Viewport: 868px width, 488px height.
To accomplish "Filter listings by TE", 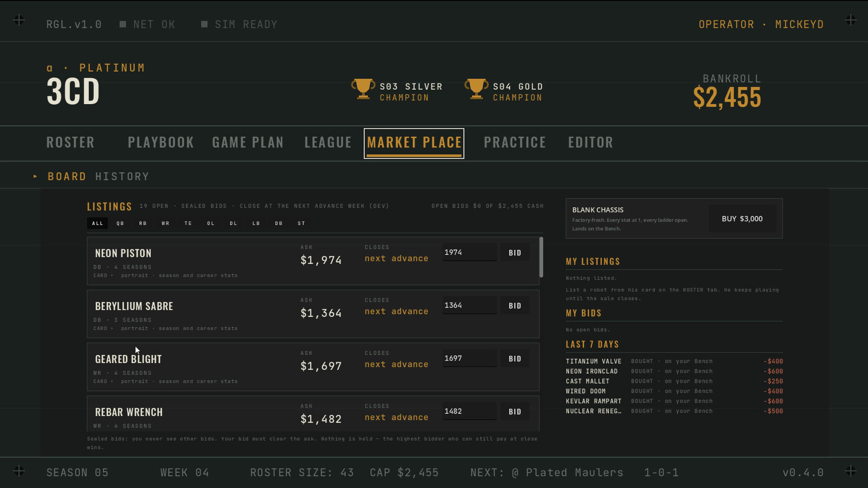I will 188,223.
